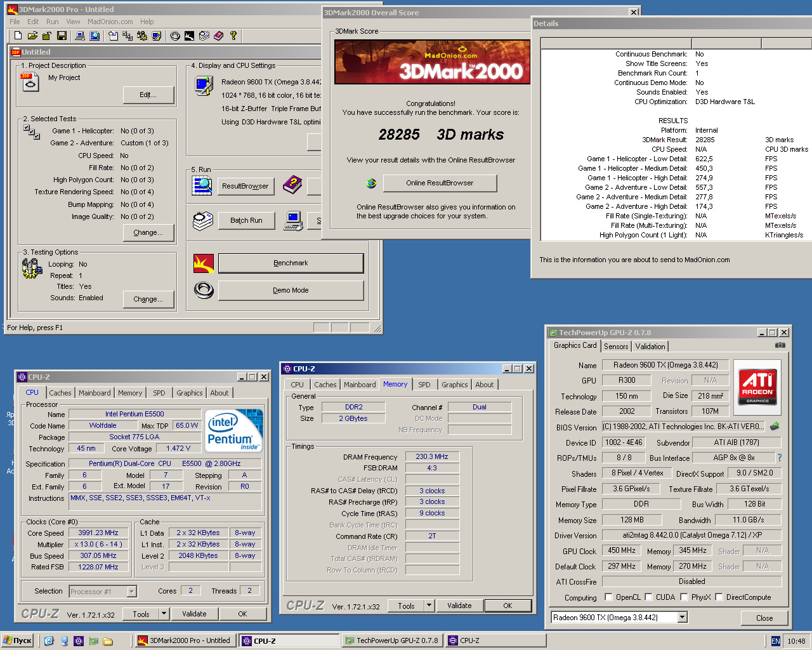This screenshot has width=812, height=650.
Task: Open the File menu in 3DMark2000
Action: tap(15, 22)
